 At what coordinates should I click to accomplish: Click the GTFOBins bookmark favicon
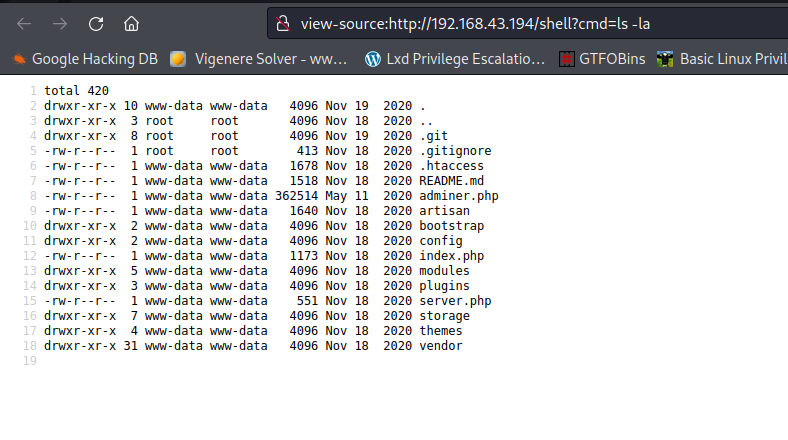click(x=566, y=59)
